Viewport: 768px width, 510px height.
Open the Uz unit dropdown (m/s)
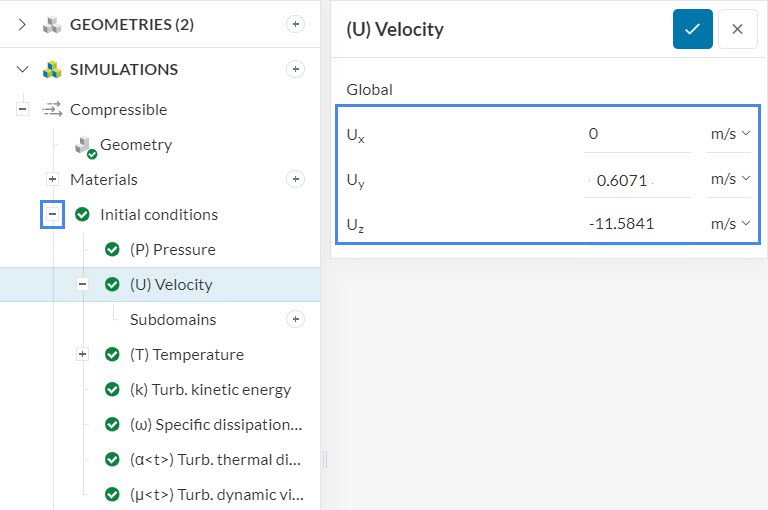(x=730, y=224)
